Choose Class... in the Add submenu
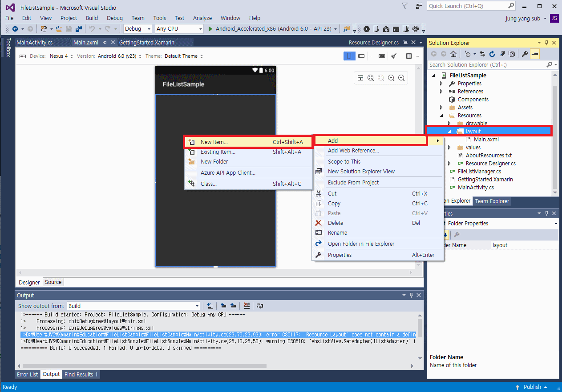The width and height of the screenshot is (562, 392). 248,184
